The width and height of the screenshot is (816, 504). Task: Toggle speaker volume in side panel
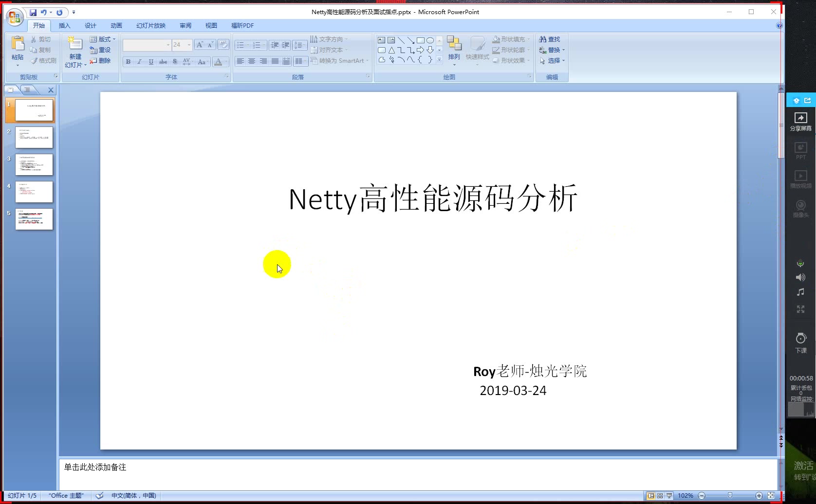click(x=800, y=277)
